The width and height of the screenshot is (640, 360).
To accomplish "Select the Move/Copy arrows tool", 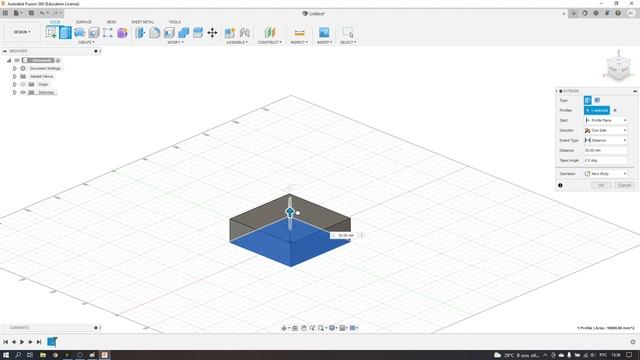I will [x=212, y=32].
